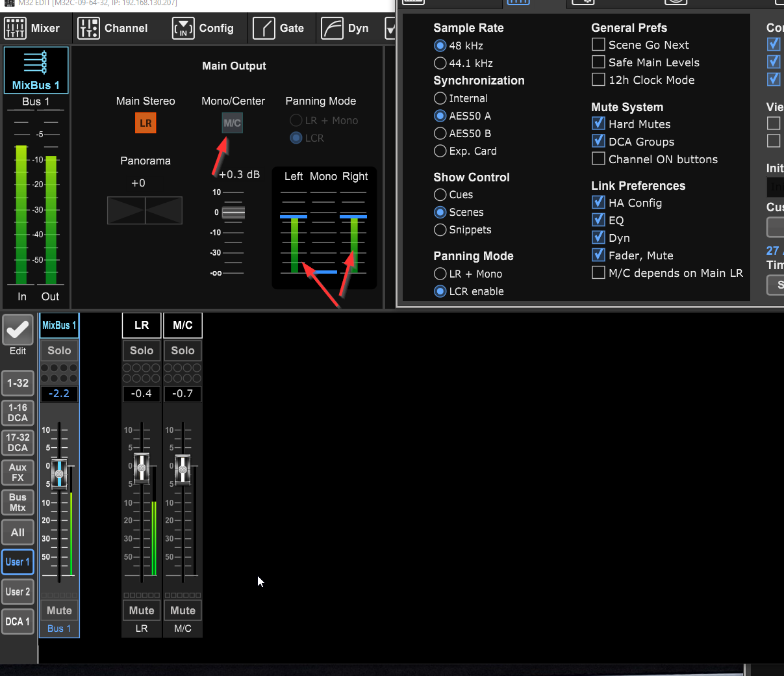Toggle EQ link preference

pyautogui.click(x=598, y=220)
